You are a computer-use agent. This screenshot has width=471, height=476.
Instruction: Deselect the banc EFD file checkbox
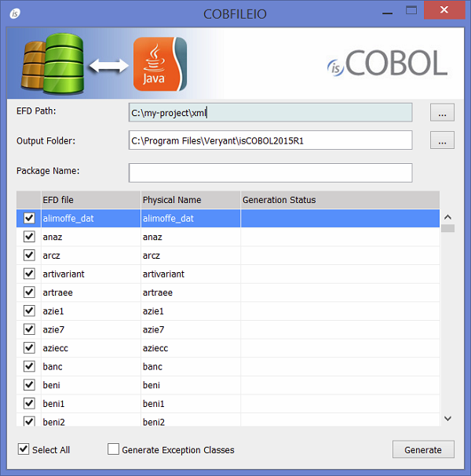click(x=29, y=366)
